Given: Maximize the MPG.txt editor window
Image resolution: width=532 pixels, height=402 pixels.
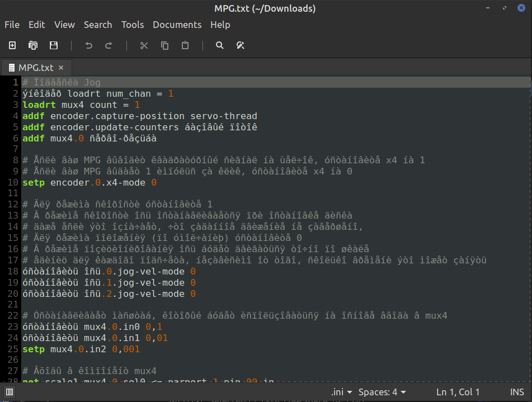Looking at the screenshot, I should [x=505, y=8].
